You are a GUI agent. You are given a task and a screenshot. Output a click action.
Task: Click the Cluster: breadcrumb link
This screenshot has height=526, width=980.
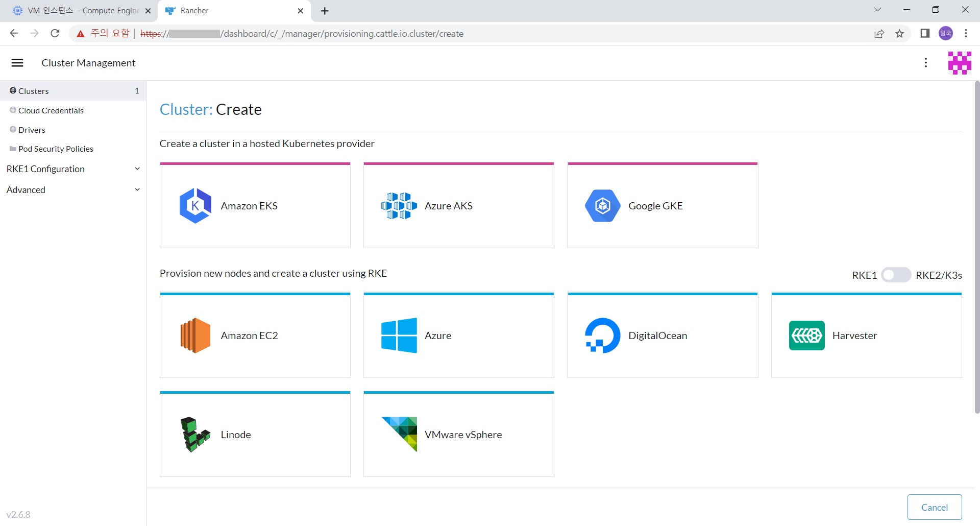(x=186, y=109)
